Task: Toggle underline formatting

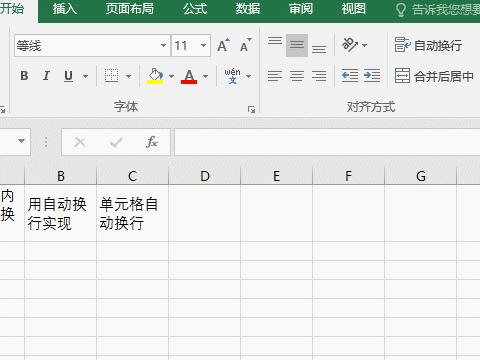Action: click(x=68, y=76)
